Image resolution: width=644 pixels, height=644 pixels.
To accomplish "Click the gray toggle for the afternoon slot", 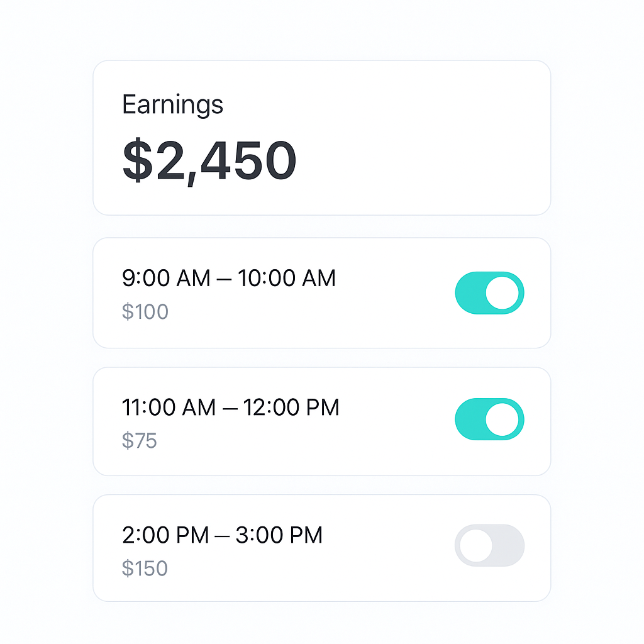I will click(x=489, y=546).
